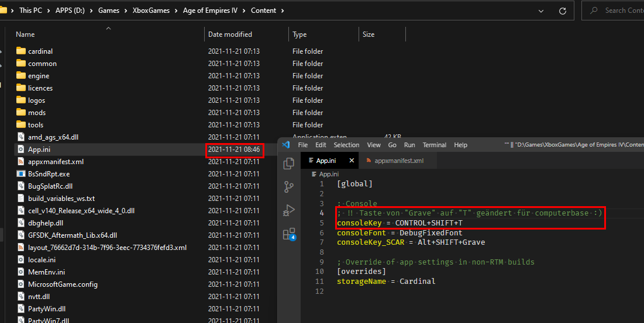Click [overrides] section header in editor
The image size is (644, 323).
coord(361,272)
